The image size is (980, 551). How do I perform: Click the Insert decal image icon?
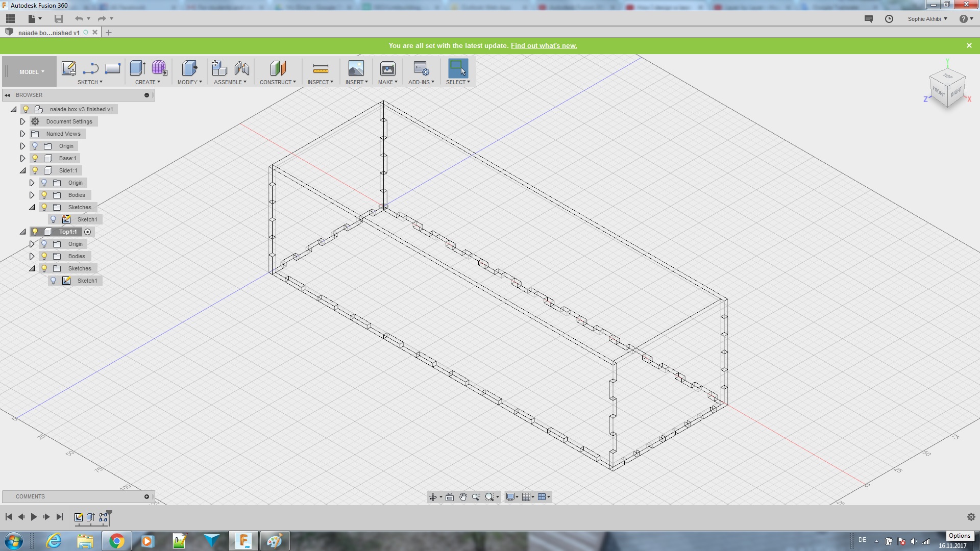pyautogui.click(x=356, y=68)
